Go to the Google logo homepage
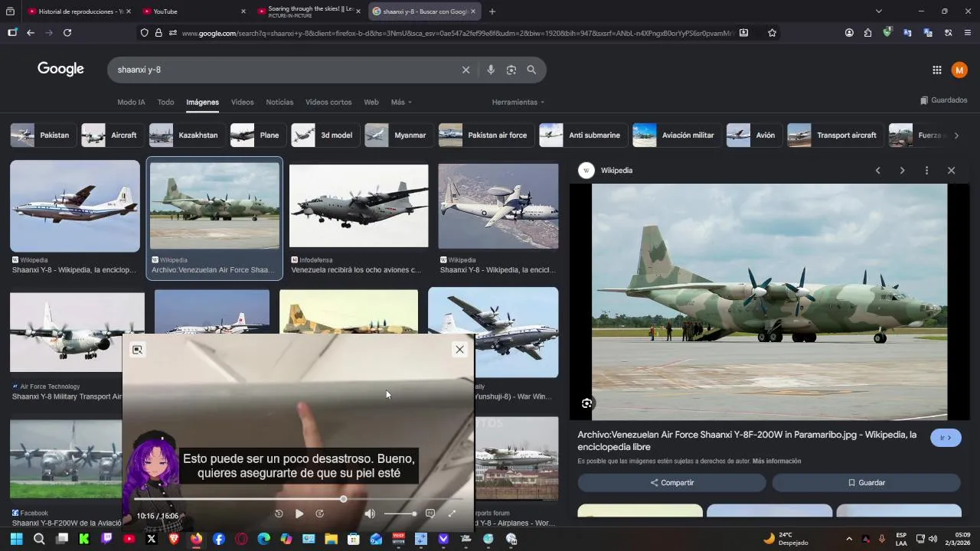Screen dimensions: 980x551 click(60, 69)
